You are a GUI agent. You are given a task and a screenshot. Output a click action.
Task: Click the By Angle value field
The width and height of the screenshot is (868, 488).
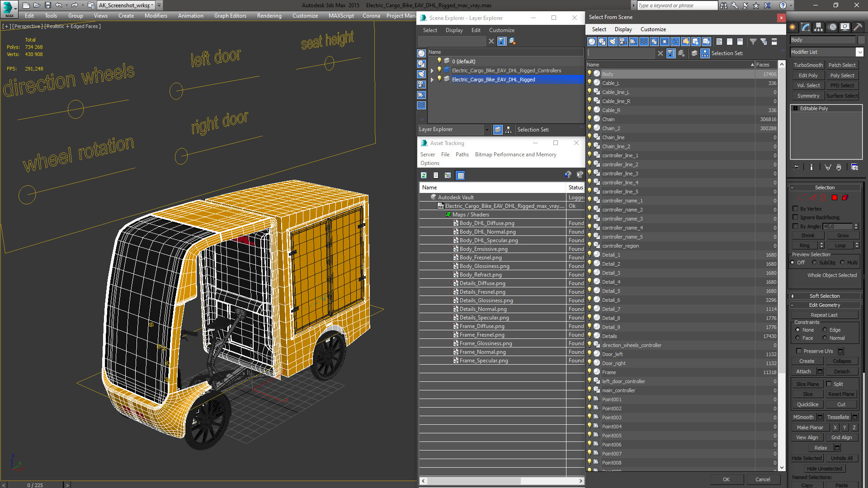pos(837,226)
